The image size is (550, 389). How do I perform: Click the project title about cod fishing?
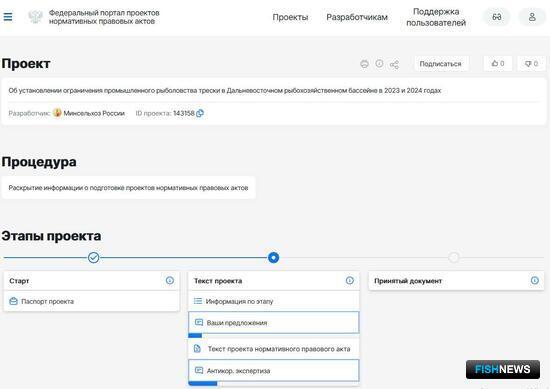[x=225, y=90]
